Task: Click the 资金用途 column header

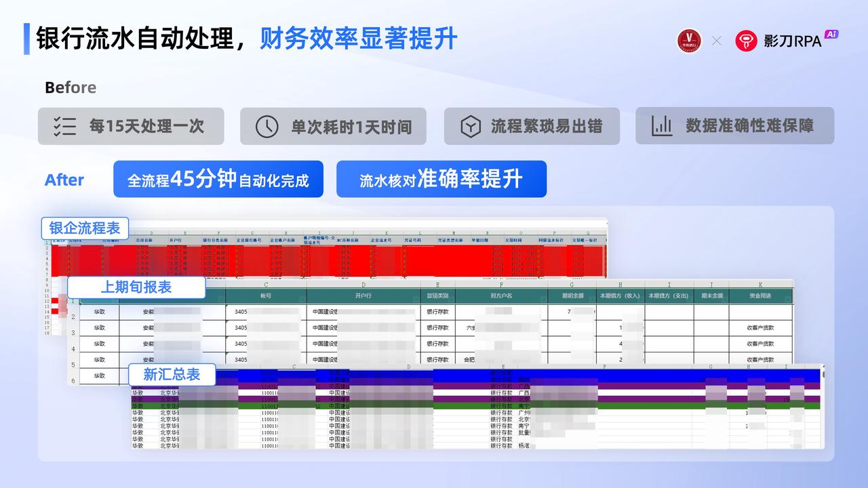Action: (760, 296)
